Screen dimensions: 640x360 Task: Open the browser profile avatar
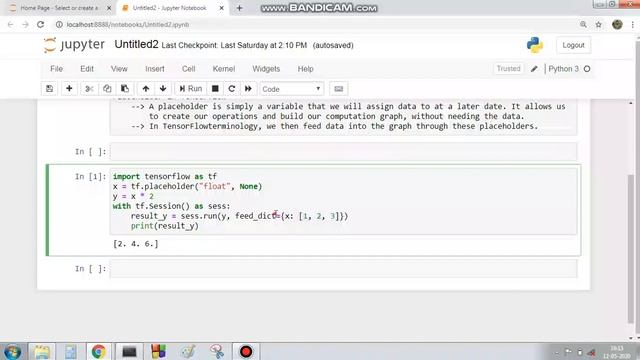[617, 24]
